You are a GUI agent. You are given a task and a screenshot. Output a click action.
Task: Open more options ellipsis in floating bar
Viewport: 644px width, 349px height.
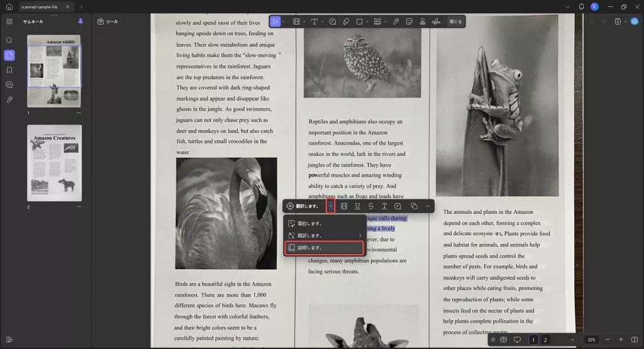coord(428,206)
